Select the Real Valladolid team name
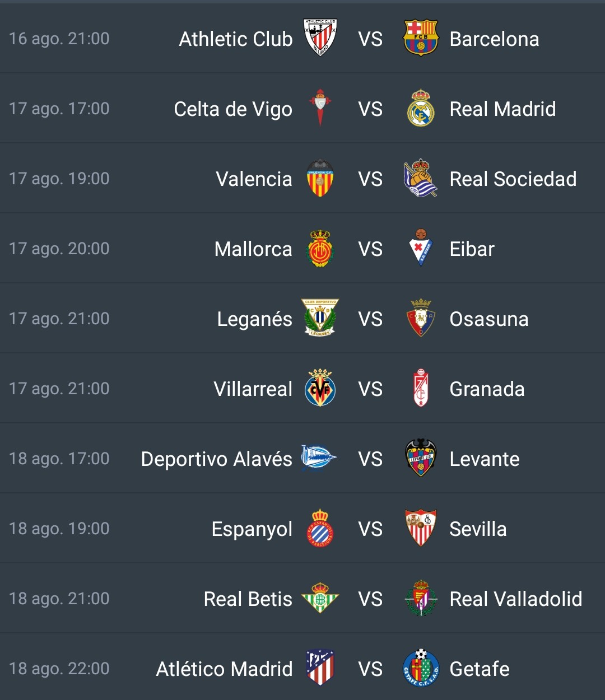This screenshot has height=700, width=605. pyautogui.click(x=516, y=599)
